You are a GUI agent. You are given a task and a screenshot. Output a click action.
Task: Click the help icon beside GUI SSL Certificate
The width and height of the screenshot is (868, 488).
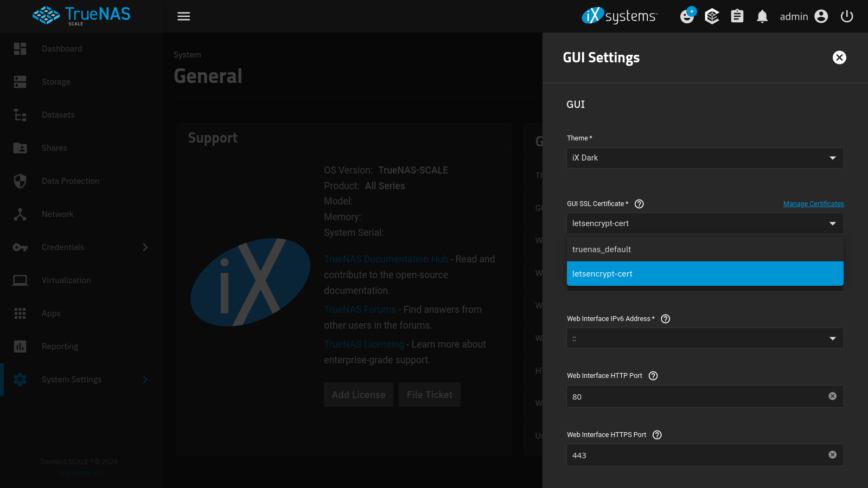(639, 203)
